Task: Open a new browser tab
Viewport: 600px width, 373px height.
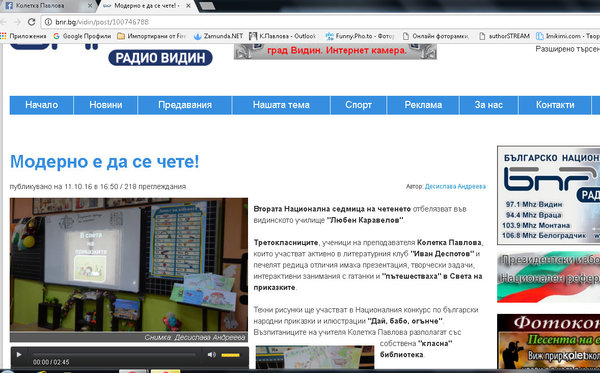Action: point(207,6)
